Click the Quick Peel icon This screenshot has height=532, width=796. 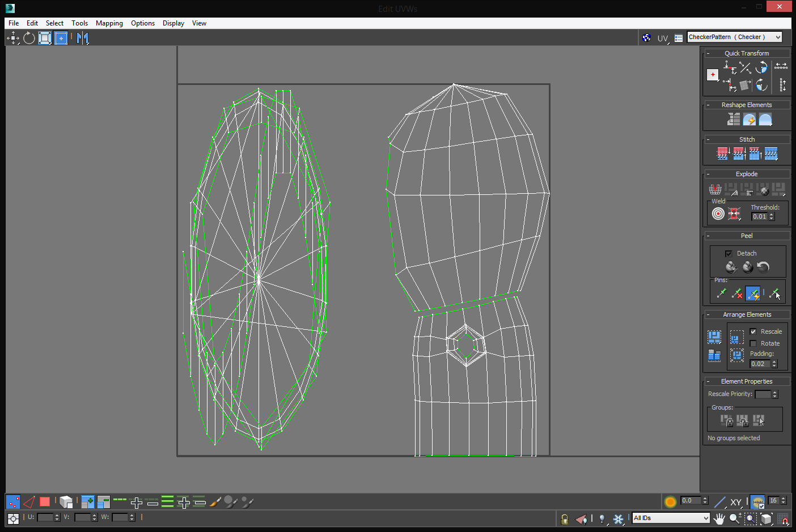(x=731, y=267)
